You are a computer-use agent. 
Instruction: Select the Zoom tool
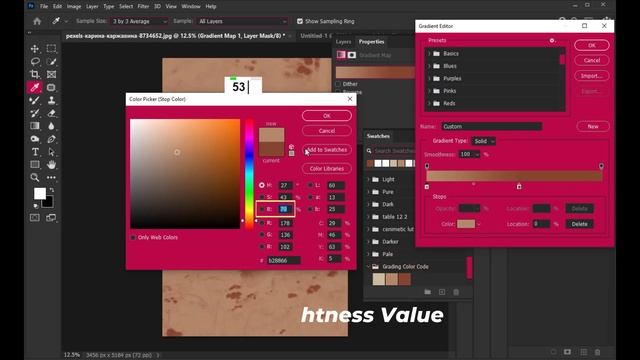click(x=35, y=178)
